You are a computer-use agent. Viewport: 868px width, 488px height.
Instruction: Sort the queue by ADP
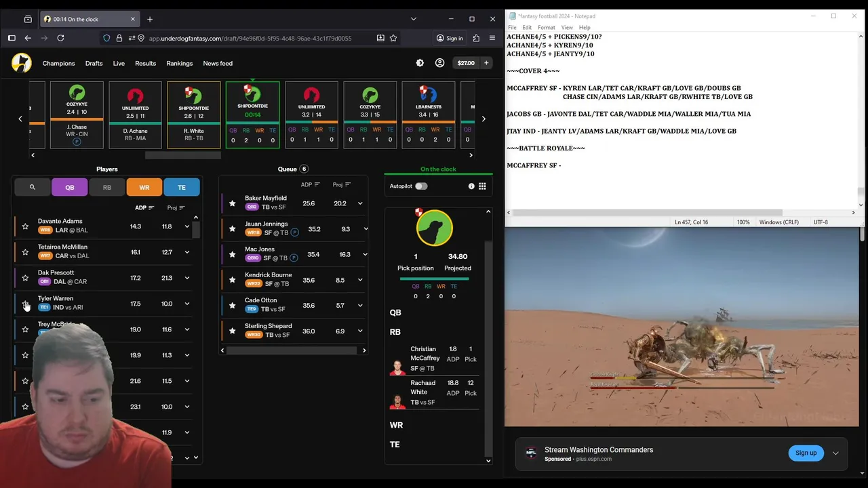tap(311, 184)
